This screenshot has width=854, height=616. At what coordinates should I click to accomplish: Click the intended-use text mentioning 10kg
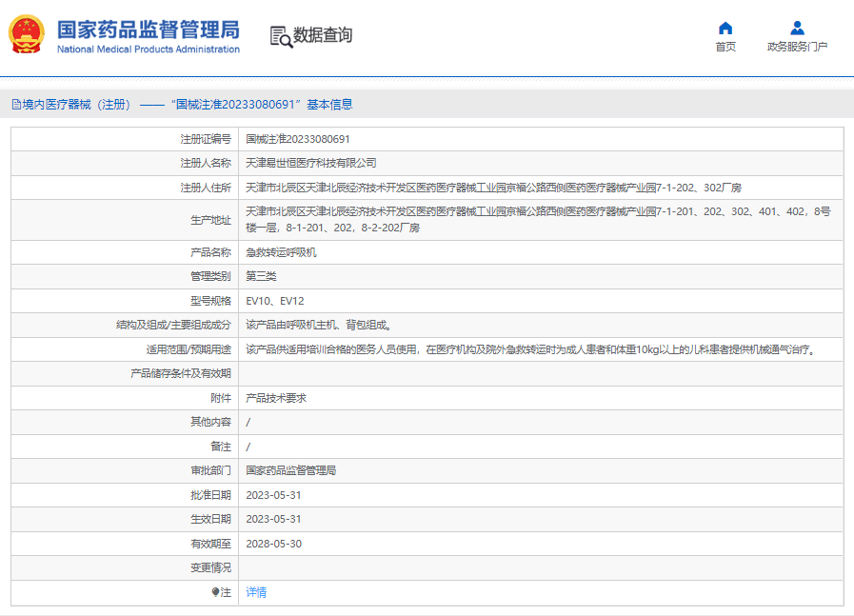pos(531,349)
